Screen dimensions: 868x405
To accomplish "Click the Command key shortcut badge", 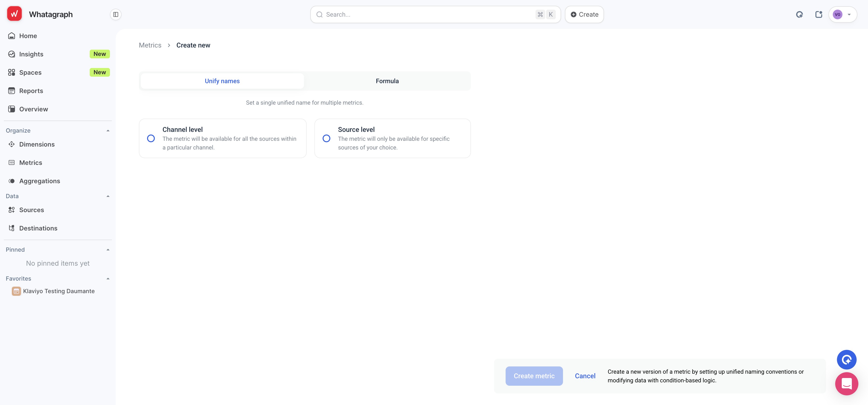I will [x=540, y=14].
